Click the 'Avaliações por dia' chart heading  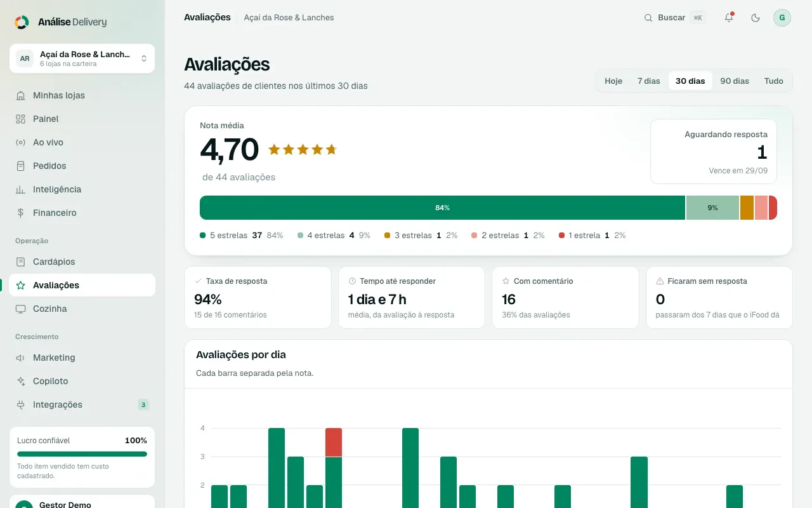(x=241, y=354)
